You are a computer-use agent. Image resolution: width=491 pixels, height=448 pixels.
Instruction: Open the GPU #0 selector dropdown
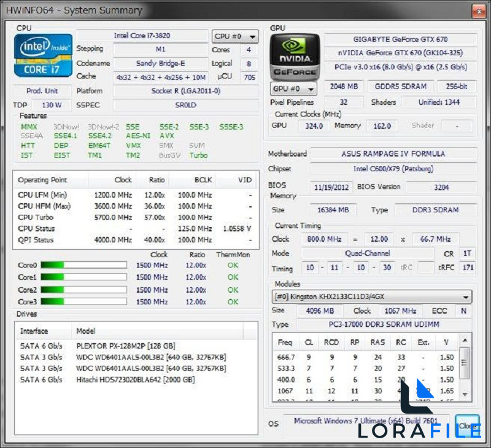[x=293, y=89]
